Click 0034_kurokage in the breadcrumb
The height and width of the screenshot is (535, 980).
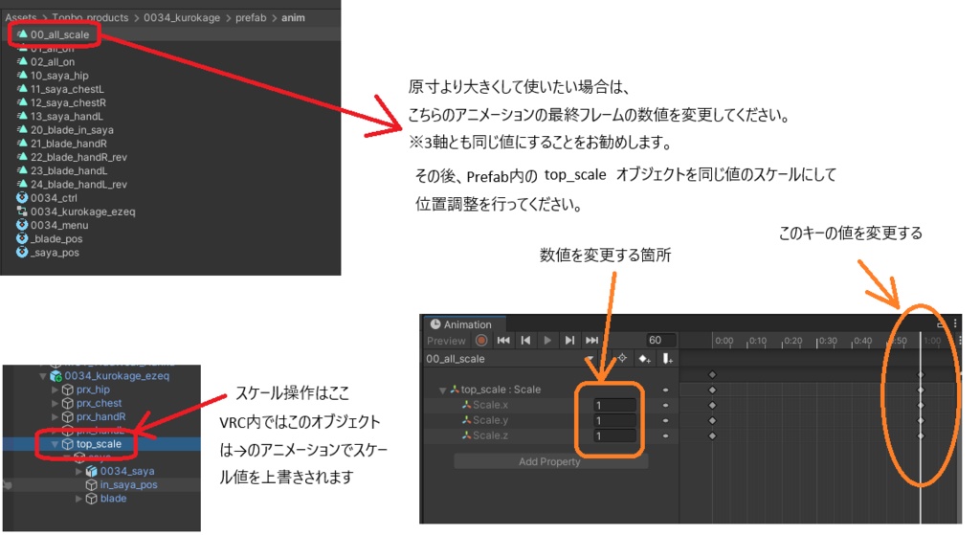(x=181, y=17)
